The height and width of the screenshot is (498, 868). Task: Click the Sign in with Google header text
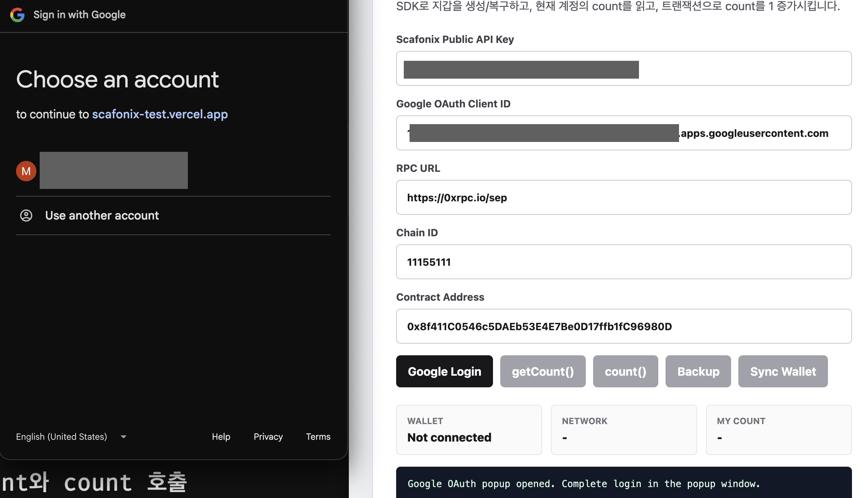pyautogui.click(x=79, y=15)
